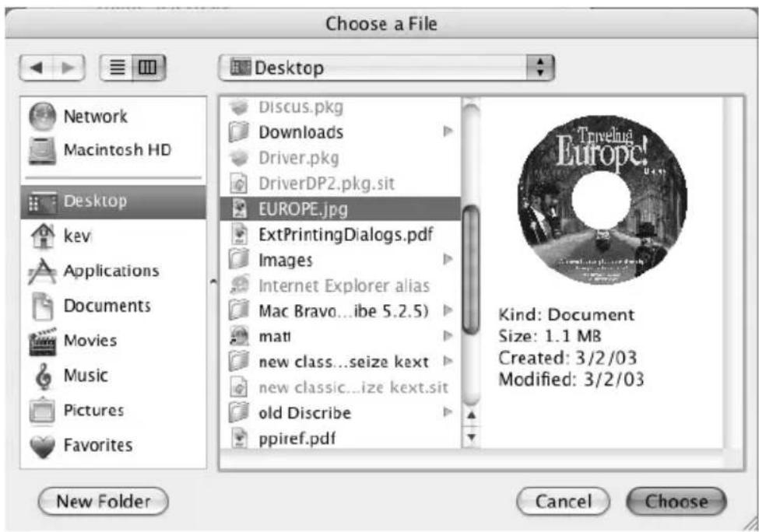Click the Cancel button

(x=564, y=502)
